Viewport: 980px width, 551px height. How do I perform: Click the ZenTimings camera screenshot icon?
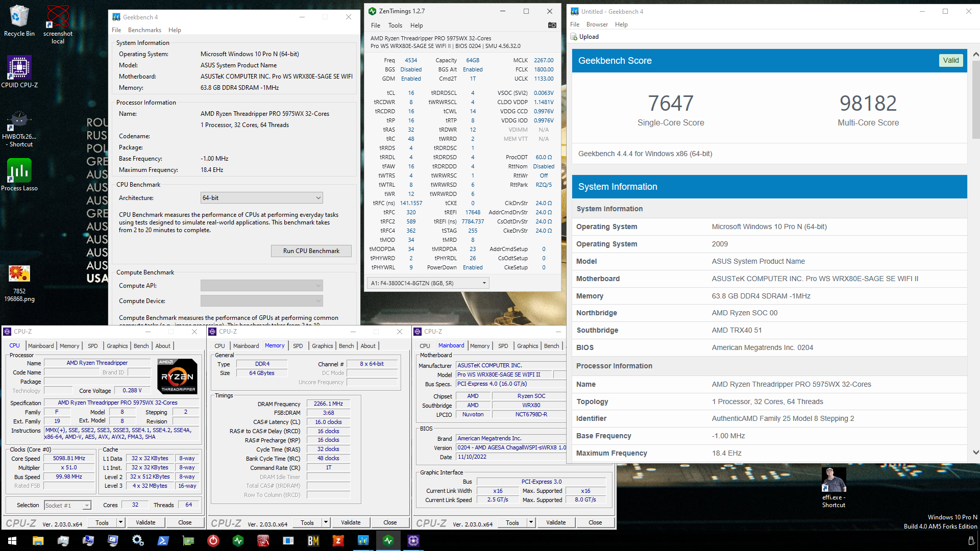[x=552, y=25]
